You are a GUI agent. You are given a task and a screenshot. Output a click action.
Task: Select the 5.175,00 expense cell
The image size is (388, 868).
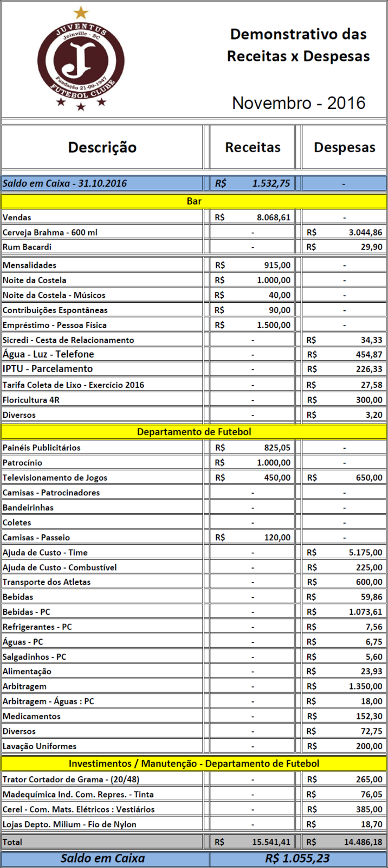click(x=344, y=552)
